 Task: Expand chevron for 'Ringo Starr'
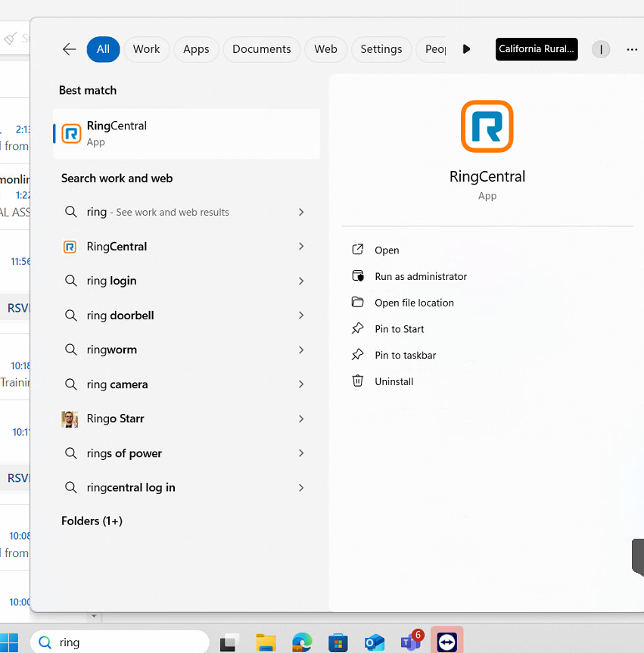pos(301,418)
